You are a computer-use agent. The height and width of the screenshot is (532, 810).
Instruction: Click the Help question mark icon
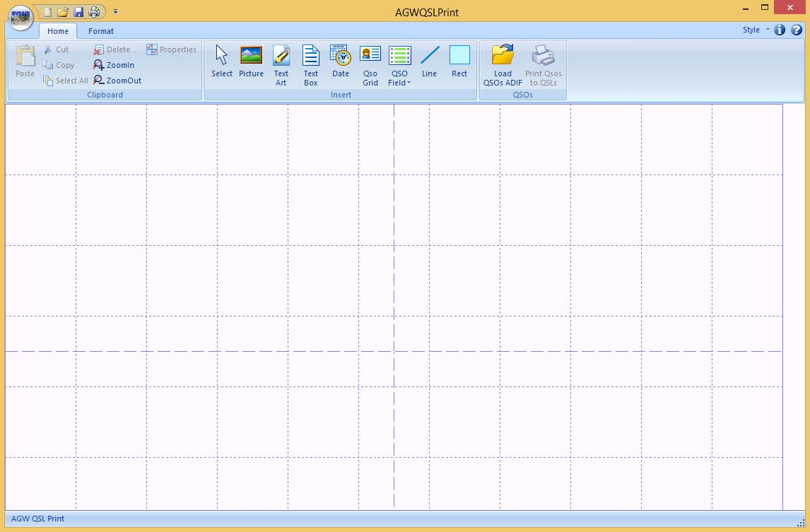tap(795, 30)
